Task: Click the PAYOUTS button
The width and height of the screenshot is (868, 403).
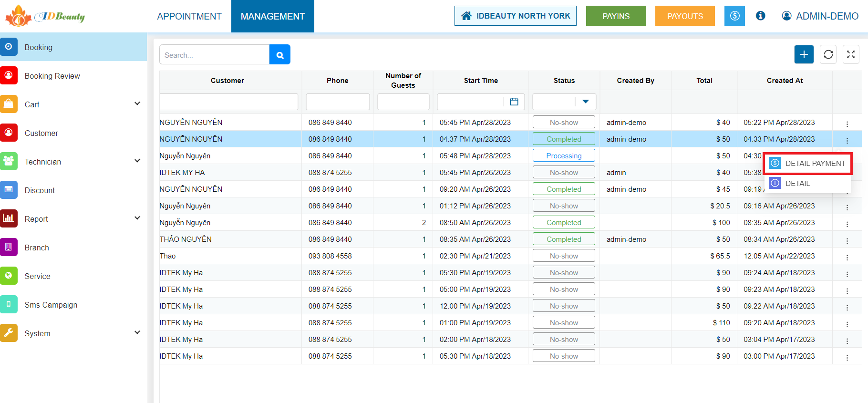Action: (x=685, y=16)
